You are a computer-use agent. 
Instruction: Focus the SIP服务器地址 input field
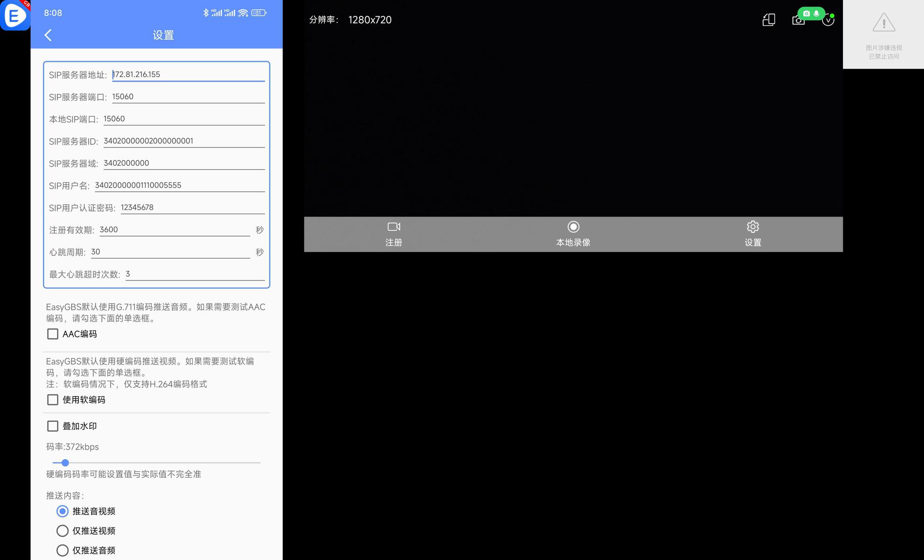[x=188, y=75]
